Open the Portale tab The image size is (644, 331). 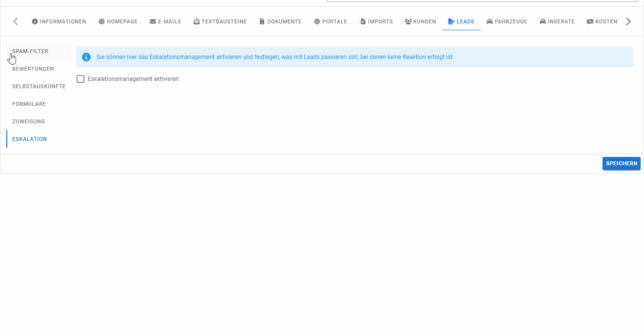click(331, 21)
